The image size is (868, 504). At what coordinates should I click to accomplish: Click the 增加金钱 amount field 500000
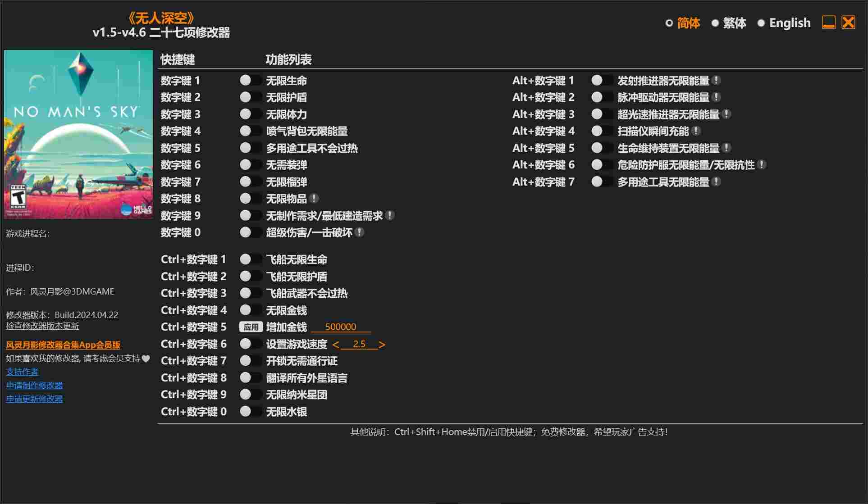click(x=341, y=327)
